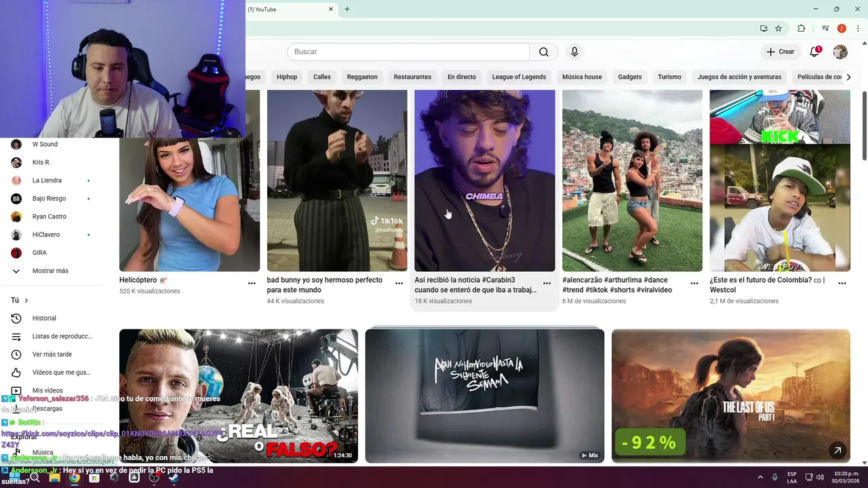
Task: Click the page vertical scrollbar
Action: [x=864, y=125]
